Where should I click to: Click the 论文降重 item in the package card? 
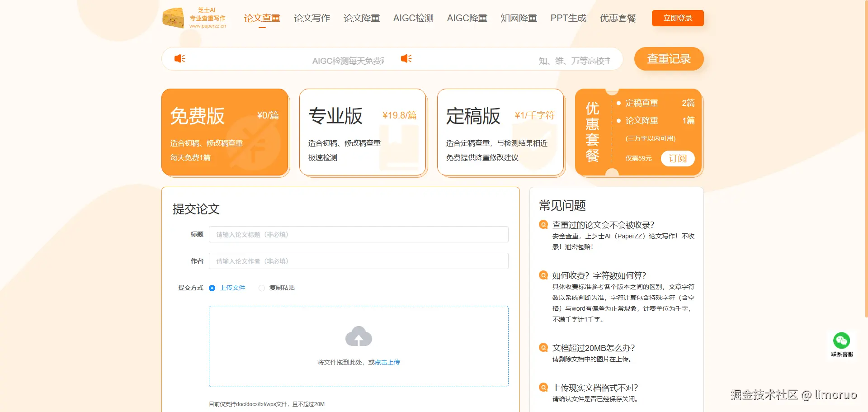[642, 121]
